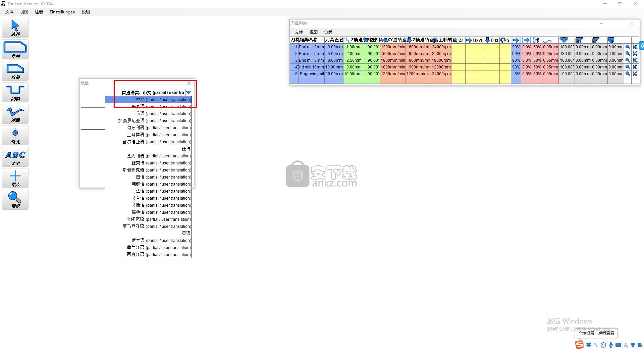Delete Engraving bit with the X icon
This screenshot has height=349, width=644.
[635, 74]
